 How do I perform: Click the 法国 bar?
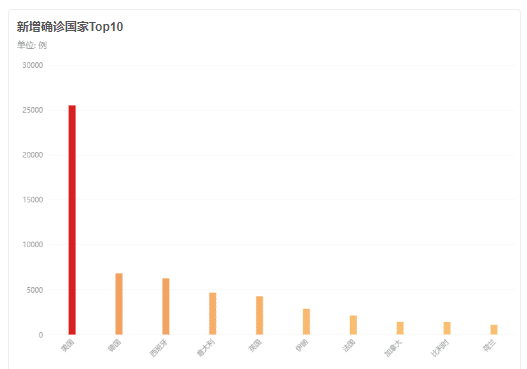(x=353, y=325)
